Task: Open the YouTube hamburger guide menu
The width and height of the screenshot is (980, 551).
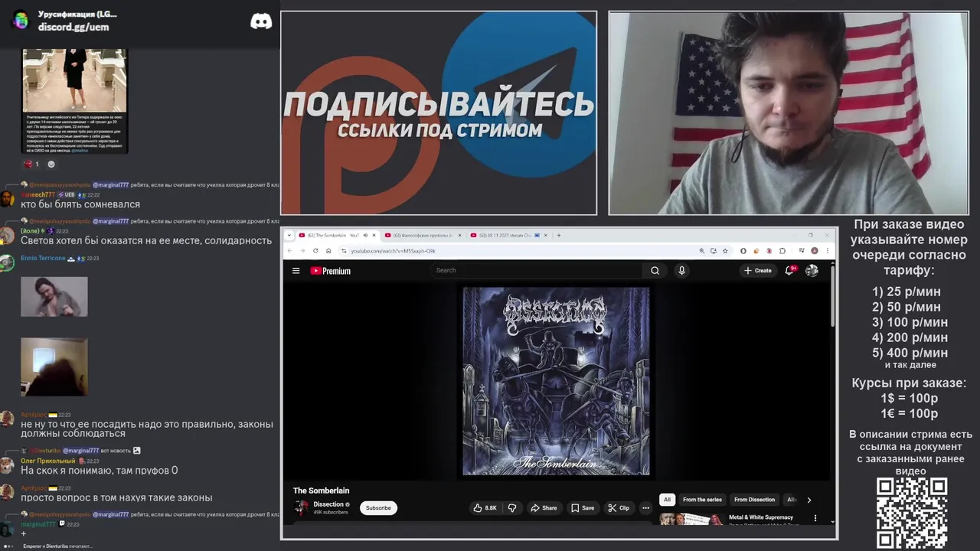Action: click(x=296, y=270)
